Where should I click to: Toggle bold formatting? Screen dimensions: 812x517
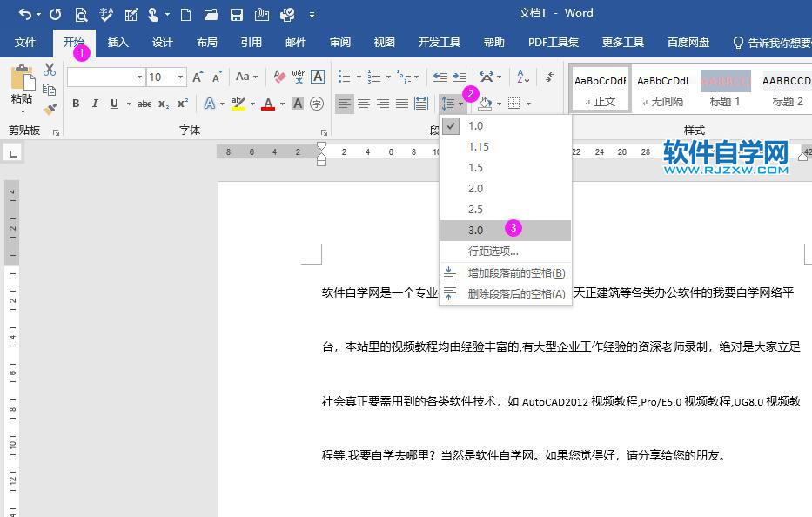pyautogui.click(x=77, y=102)
